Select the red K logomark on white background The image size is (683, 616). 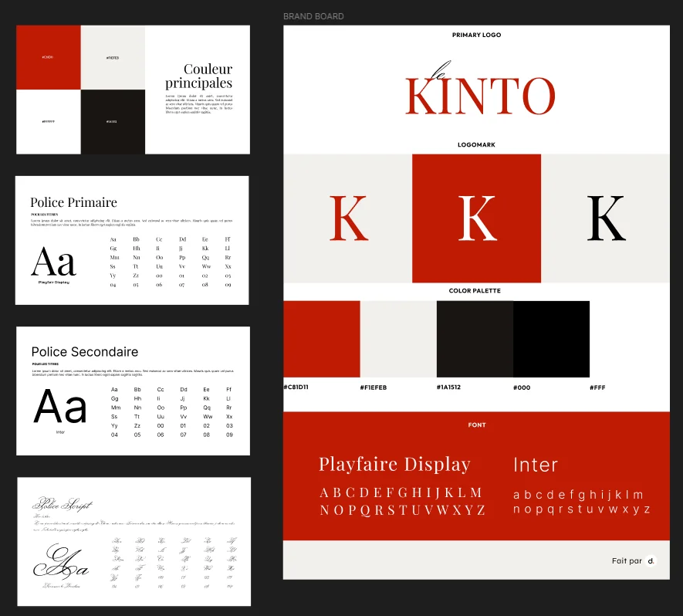point(348,218)
